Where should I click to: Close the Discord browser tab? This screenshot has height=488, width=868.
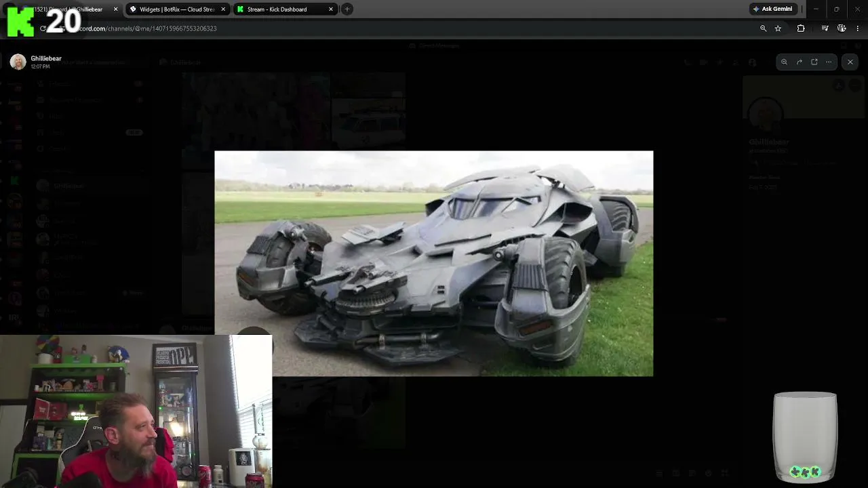click(x=115, y=9)
